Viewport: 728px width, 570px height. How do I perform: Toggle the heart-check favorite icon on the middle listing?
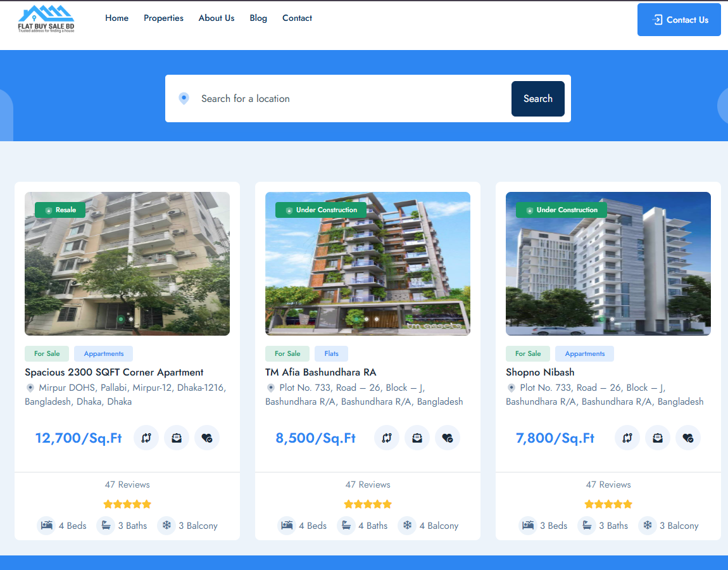point(448,438)
